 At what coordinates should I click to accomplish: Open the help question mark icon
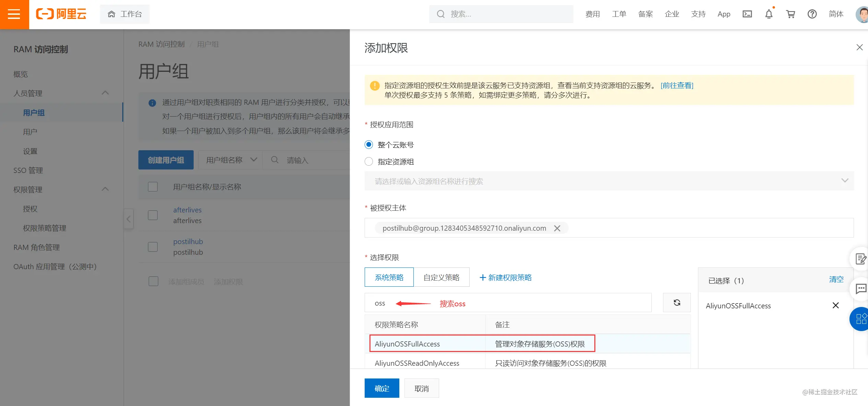(812, 14)
